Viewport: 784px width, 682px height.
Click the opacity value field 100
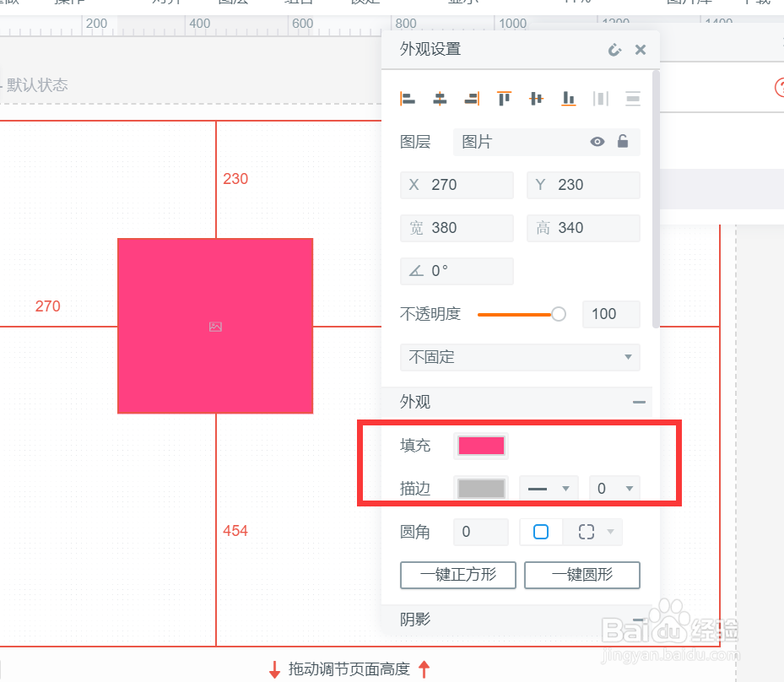612,314
